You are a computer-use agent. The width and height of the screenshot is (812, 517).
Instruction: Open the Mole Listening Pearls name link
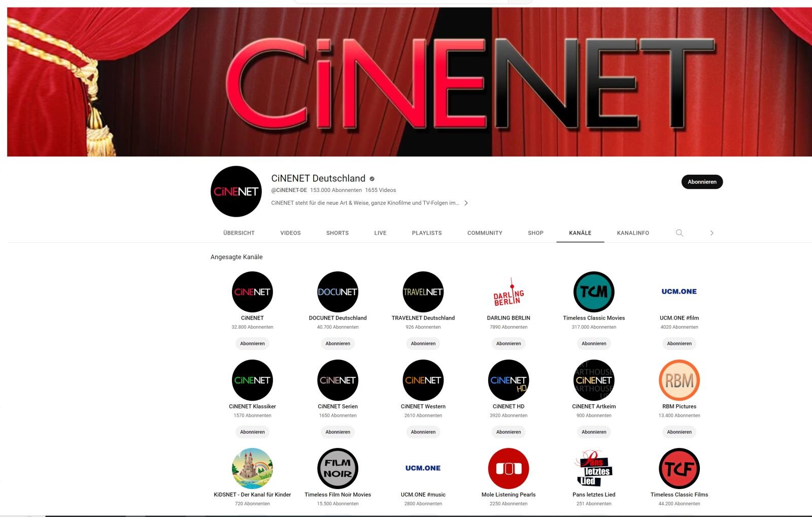tap(509, 495)
